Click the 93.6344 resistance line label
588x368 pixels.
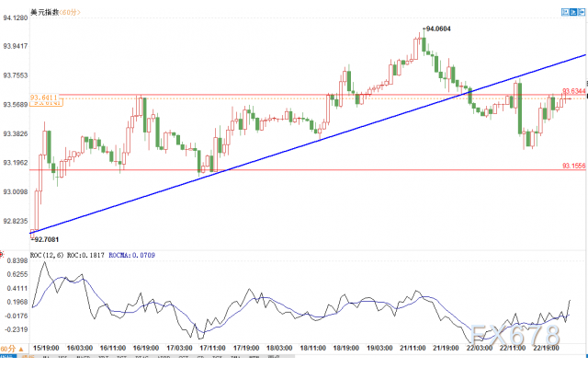573,91
